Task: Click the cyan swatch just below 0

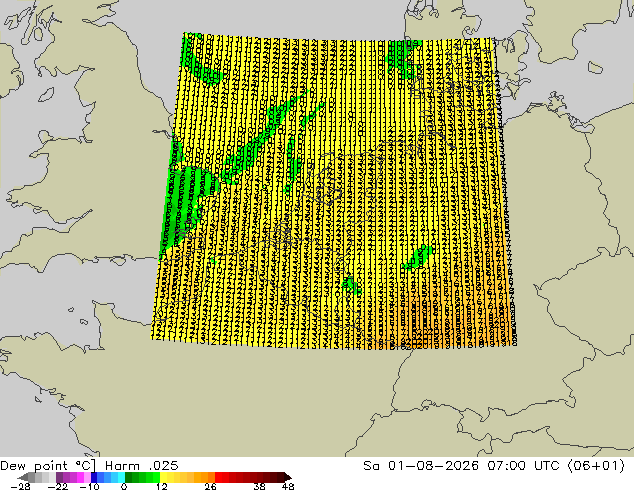Action: click(x=121, y=477)
